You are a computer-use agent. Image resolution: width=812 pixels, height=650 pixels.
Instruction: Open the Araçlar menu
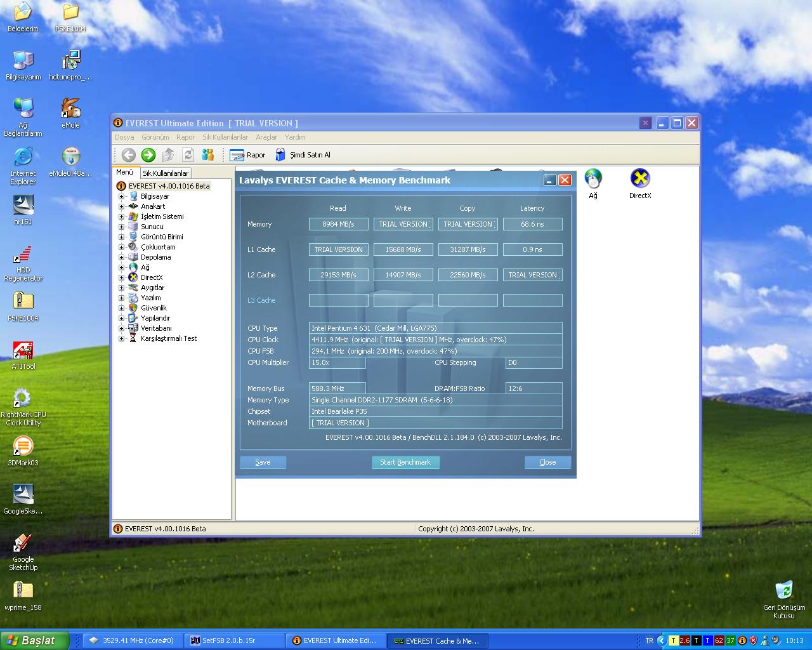click(266, 137)
